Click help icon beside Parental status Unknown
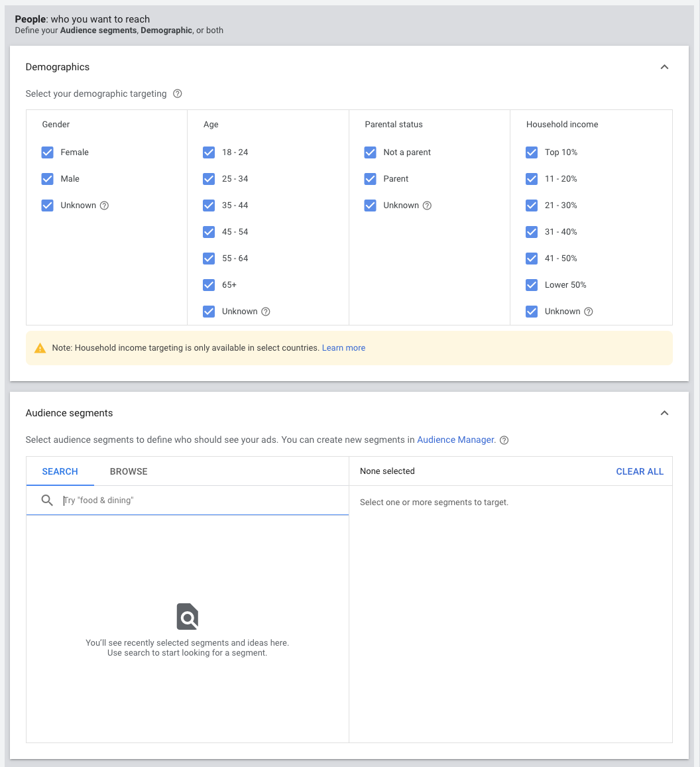The width and height of the screenshot is (700, 767). point(427,206)
